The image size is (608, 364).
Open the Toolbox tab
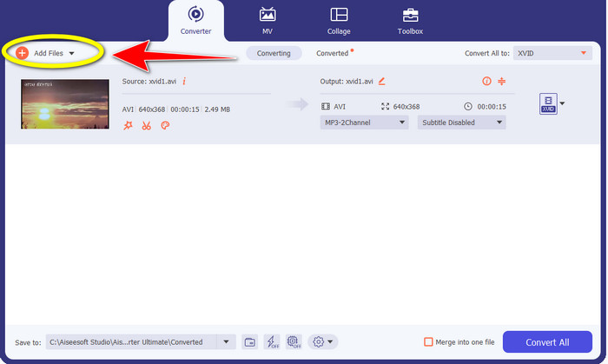tap(410, 21)
